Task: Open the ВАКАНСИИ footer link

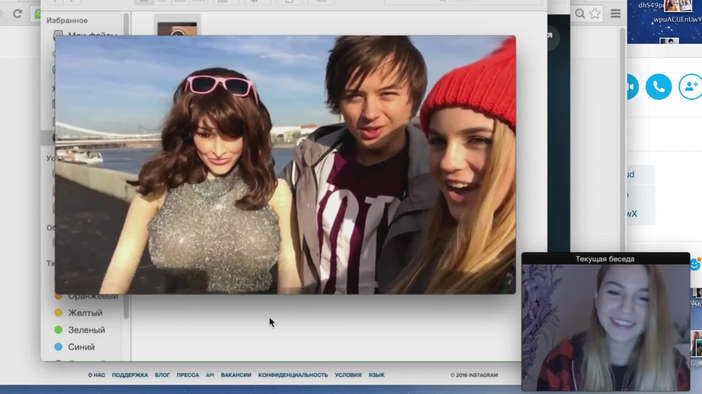Action: coord(236,375)
